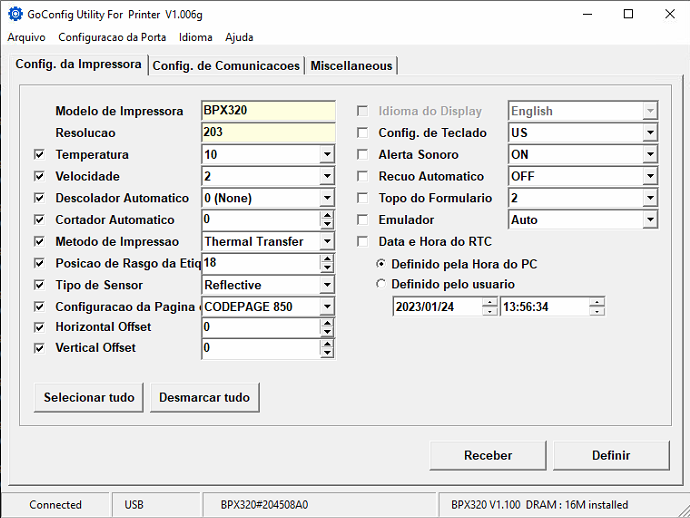Viewport: 690px width, 518px height.
Task: Open the Arquivo menu
Action: [26, 37]
